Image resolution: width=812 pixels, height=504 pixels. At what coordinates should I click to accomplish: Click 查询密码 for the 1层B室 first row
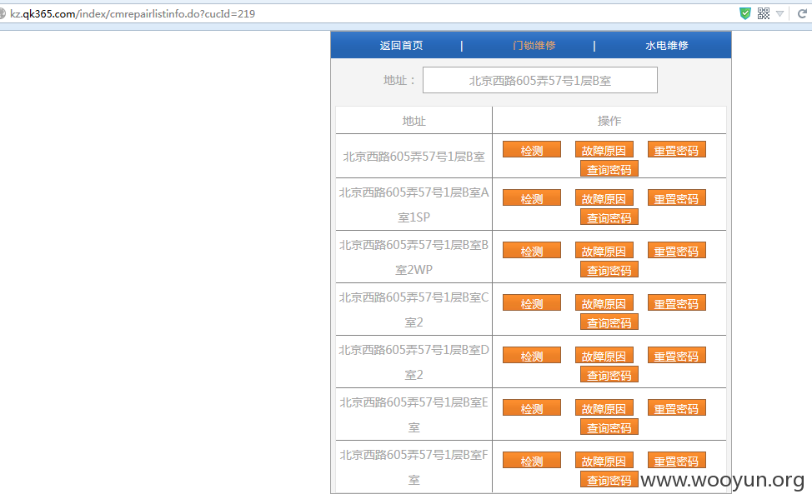pos(609,168)
